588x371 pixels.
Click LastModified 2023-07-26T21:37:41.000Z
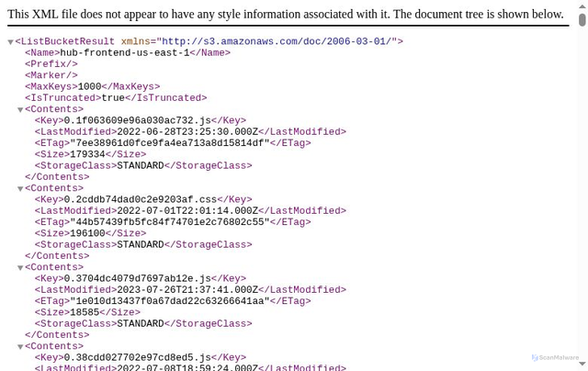(187, 289)
